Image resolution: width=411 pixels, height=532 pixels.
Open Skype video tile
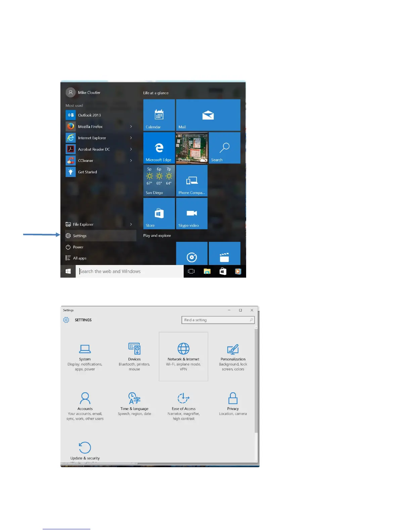point(192,213)
